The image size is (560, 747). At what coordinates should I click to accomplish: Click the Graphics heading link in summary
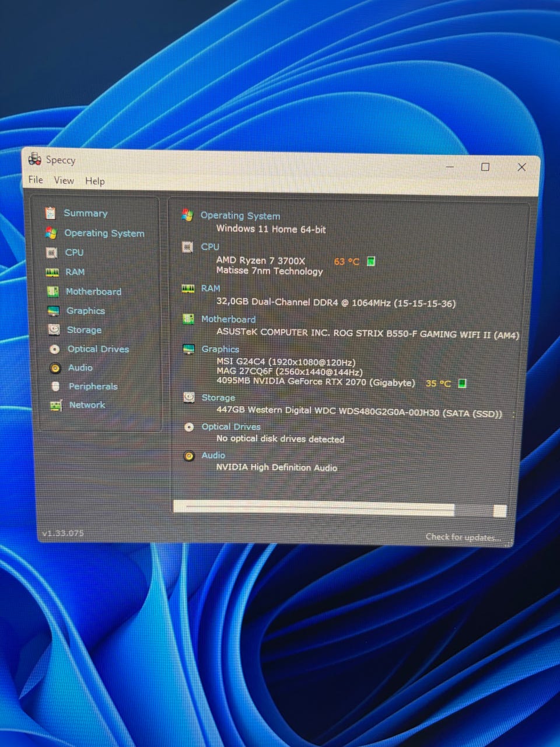click(x=220, y=349)
